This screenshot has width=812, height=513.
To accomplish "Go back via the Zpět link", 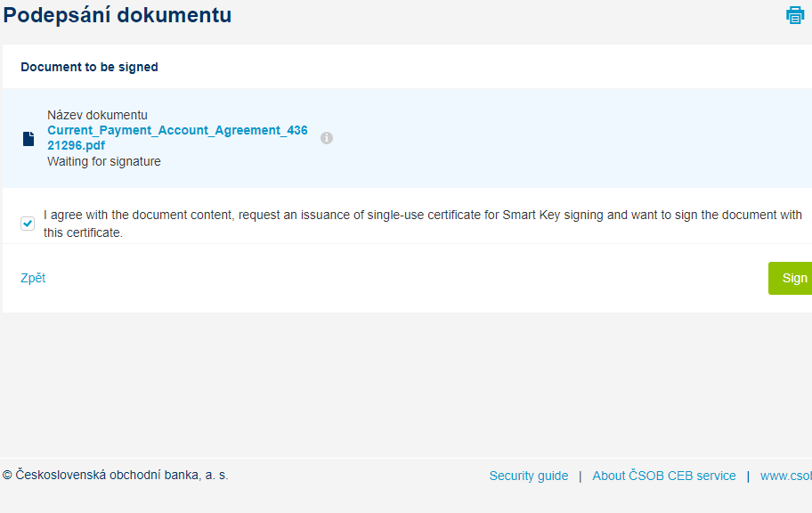I will (33, 278).
